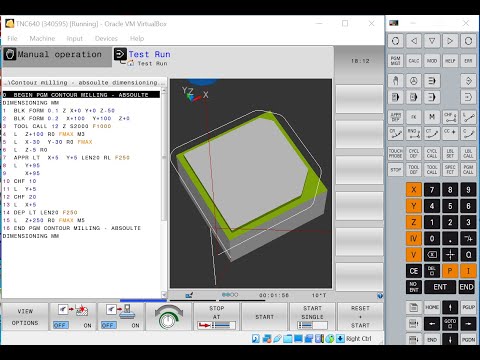The width and height of the screenshot is (480, 360).
Task: Click the ENT key on keypad
Action: coord(440,287)
